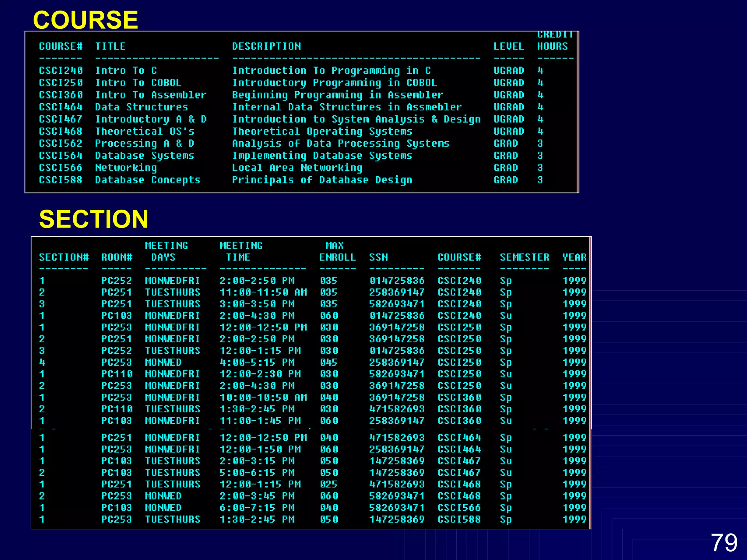Click course number CSCI240 in COURSE table
This screenshot has height=560, width=747.
(61, 70)
